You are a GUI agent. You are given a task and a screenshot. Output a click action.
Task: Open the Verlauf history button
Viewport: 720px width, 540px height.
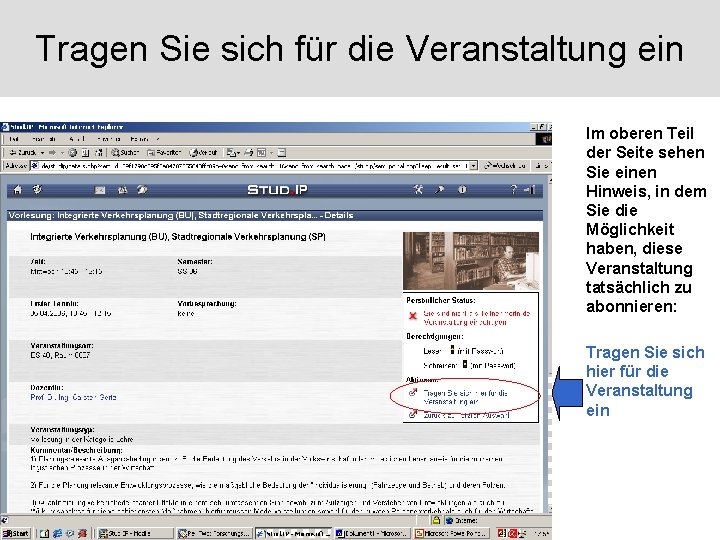(x=203, y=152)
